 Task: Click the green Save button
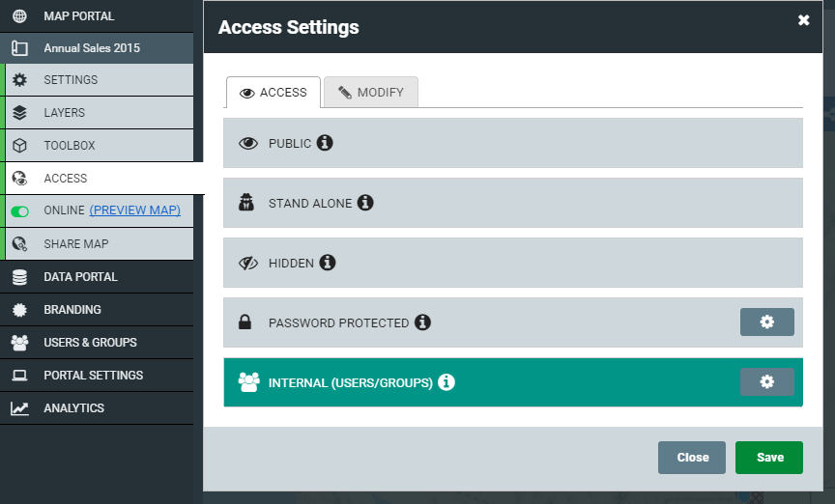click(x=769, y=457)
